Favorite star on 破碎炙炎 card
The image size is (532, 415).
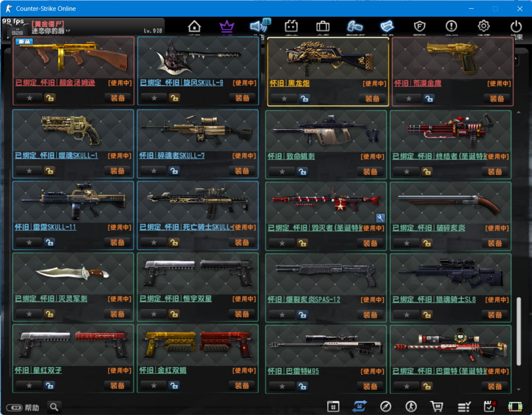click(406, 243)
